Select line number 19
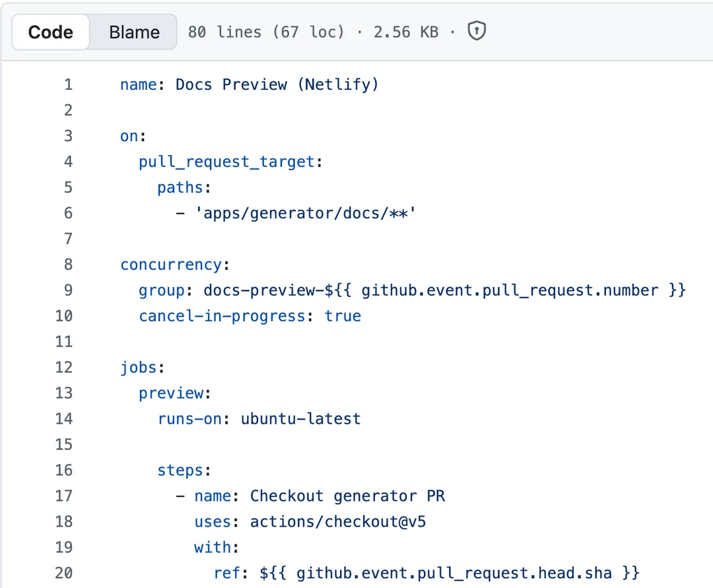713x588 pixels. (63, 547)
